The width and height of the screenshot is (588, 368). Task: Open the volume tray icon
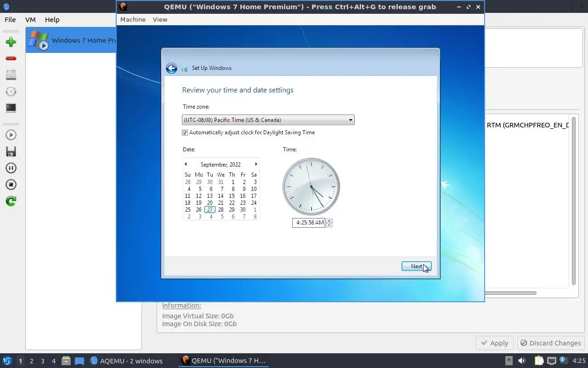(522, 361)
